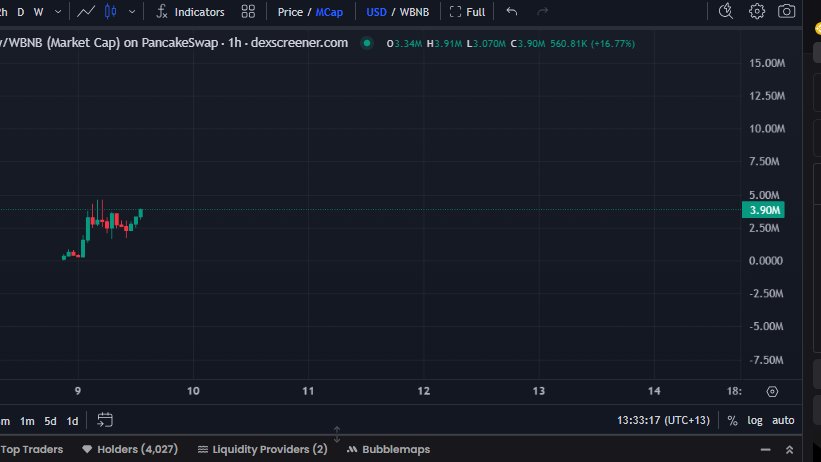821x462 pixels.
Task: Switch chart to MCap mode
Action: click(329, 12)
